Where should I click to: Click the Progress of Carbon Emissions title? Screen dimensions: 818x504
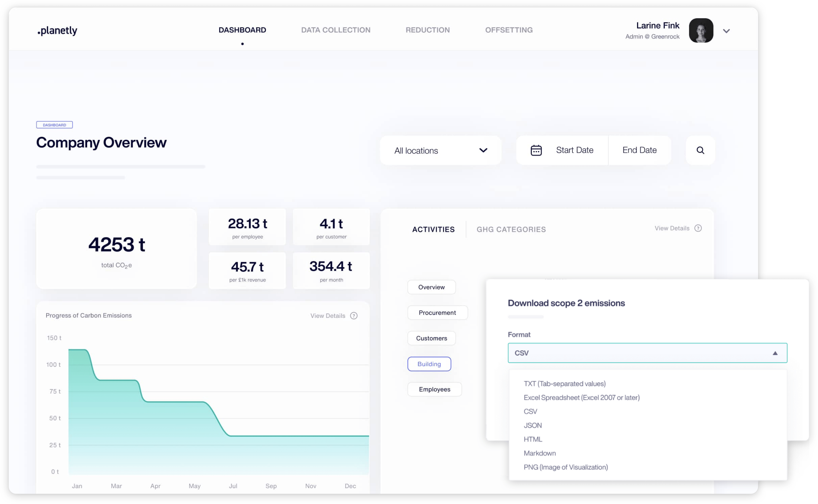point(89,315)
